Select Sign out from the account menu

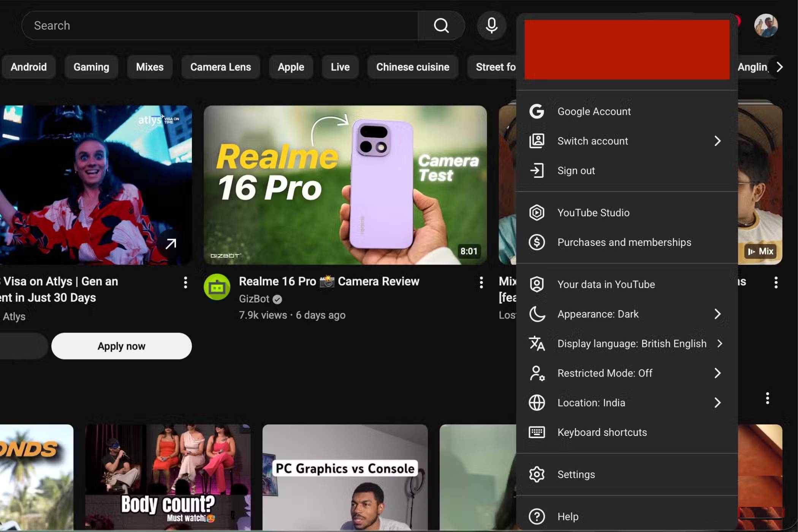pos(576,171)
